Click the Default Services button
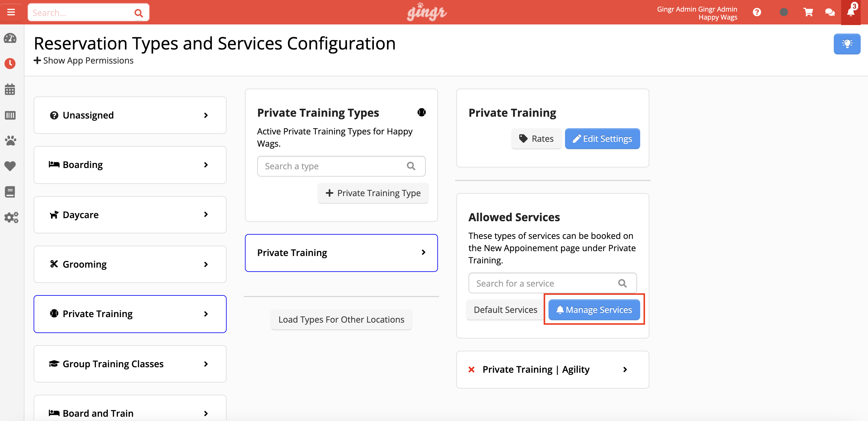 click(505, 309)
